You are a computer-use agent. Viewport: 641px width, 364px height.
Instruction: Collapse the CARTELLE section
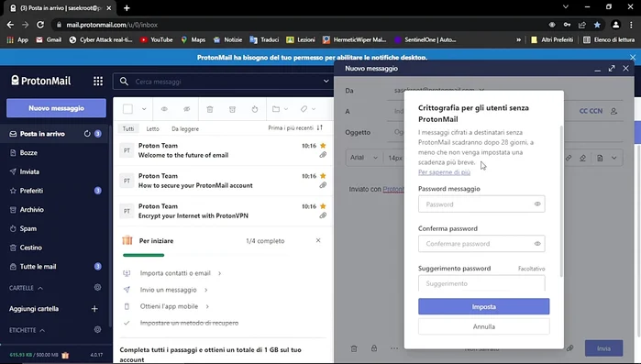pyautogui.click(x=40, y=288)
